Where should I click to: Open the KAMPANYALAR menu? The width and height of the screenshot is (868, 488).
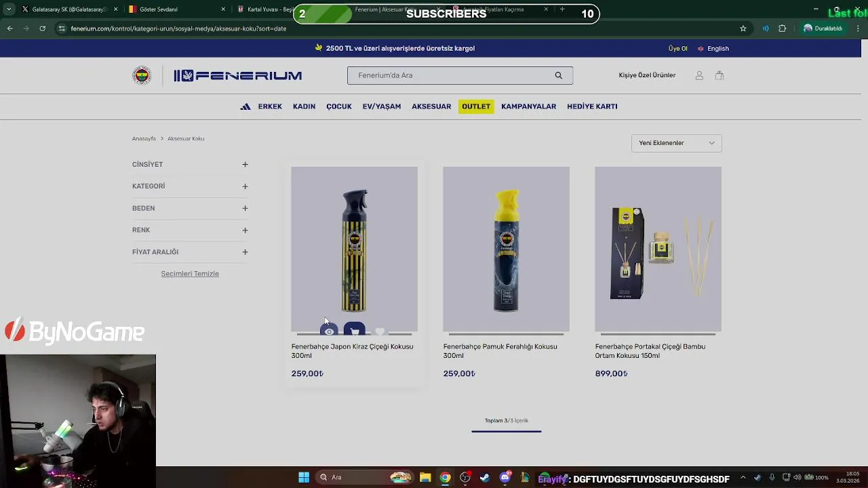pos(528,106)
